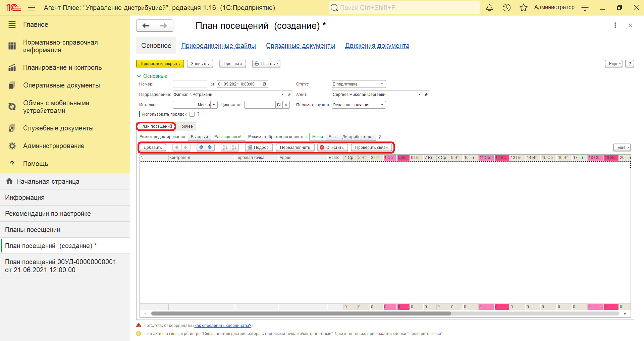Open Агент record with open icon
Screen dimensions: 644x341
tap(427, 95)
